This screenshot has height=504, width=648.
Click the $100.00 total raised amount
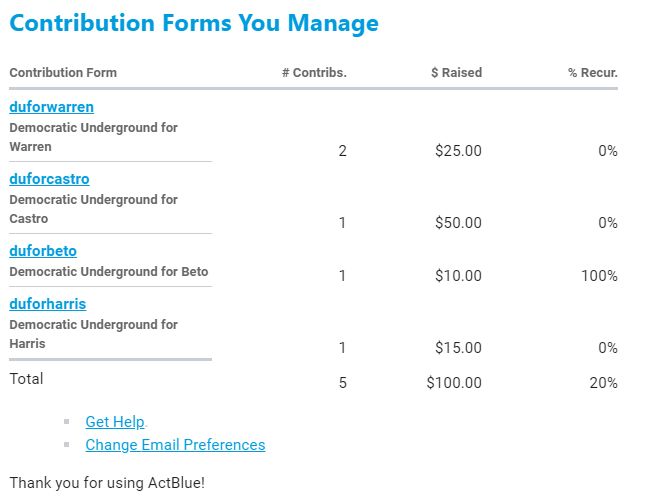[454, 382]
